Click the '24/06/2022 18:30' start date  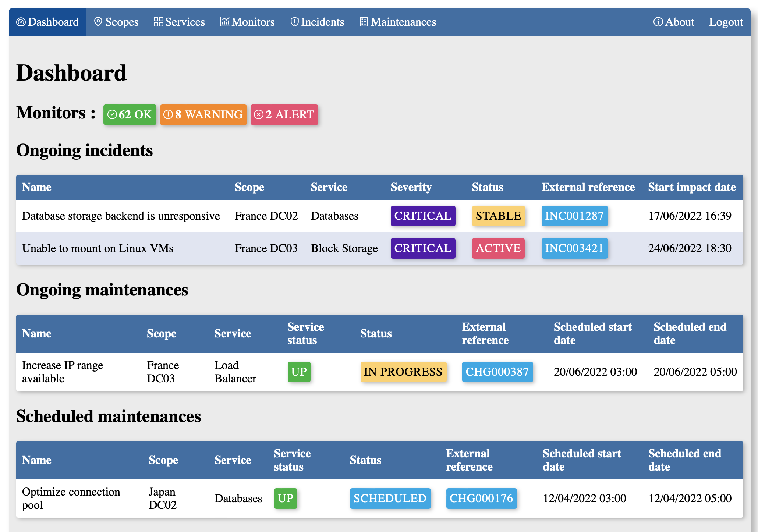(690, 248)
